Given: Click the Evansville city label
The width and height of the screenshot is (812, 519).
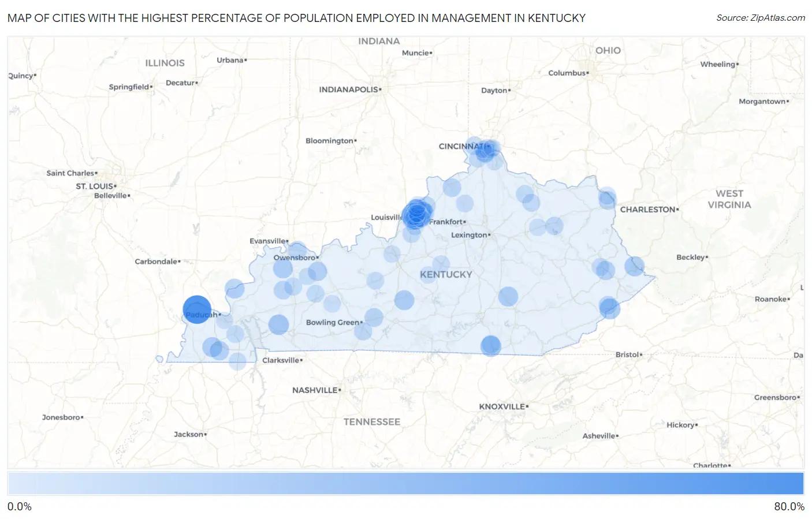Looking at the screenshot, I should coord(267,241).
